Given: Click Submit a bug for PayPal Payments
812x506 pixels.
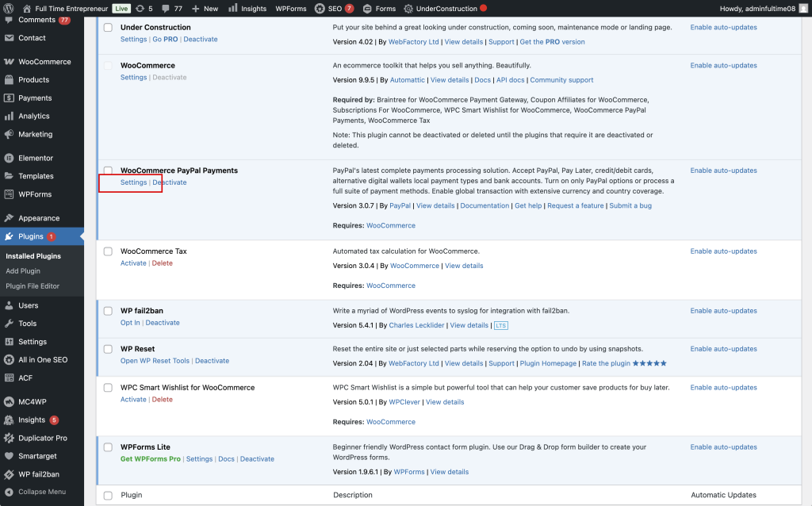Looking at the screenshot, I should click(x=630, y=205).
